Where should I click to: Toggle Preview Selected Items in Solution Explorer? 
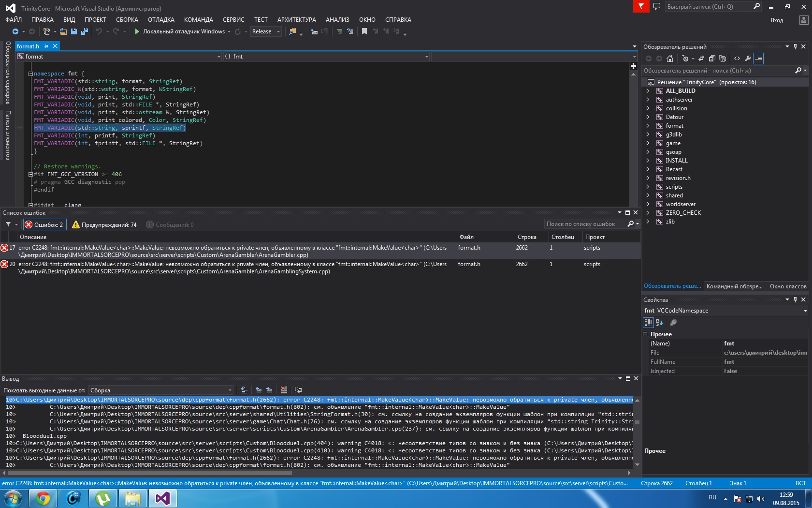point(759,59)
